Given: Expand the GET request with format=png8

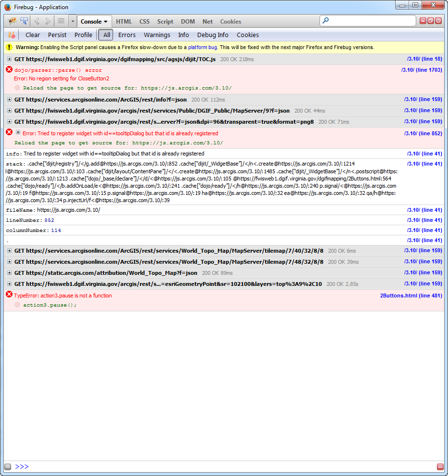Looking at the screenshot, I should point(10,122).
